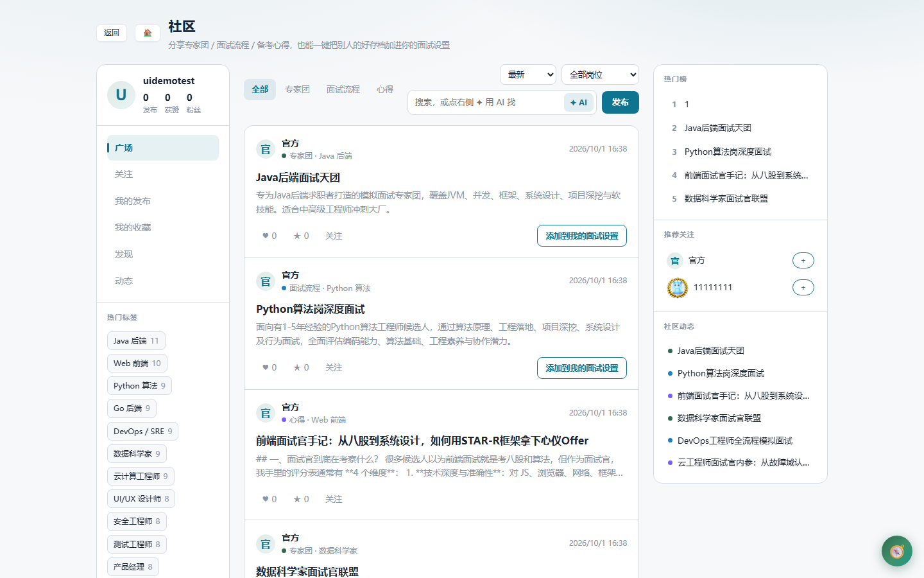Focus the community search input field
Image resolution: width=924 pixels, height=578 pixels.
click(488, 103)
